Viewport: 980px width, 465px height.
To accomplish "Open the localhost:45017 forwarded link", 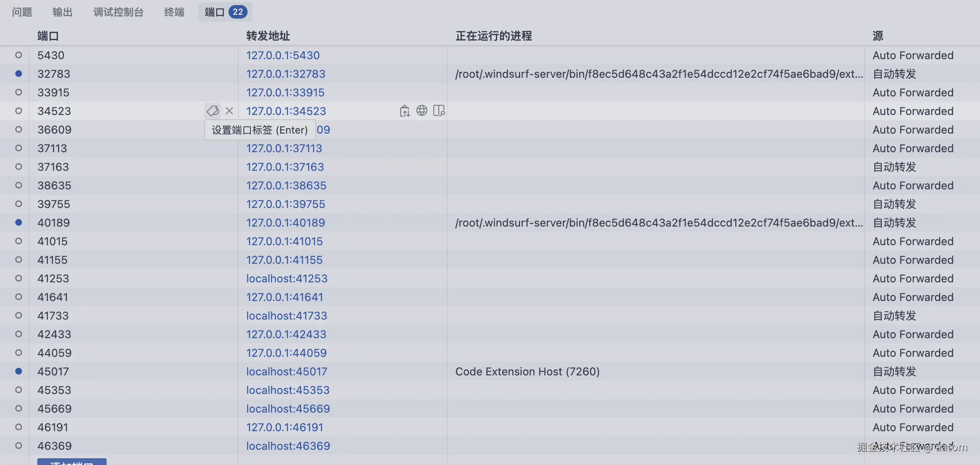I will pyautogui.click(x=286, y=372).
